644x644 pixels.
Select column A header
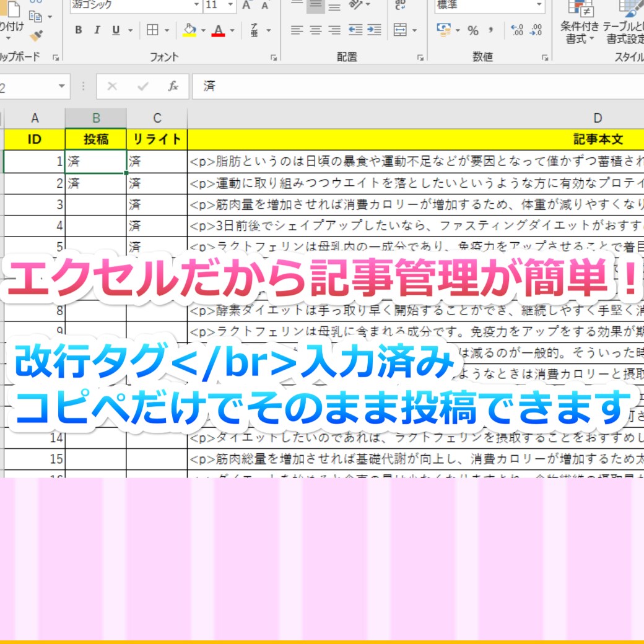pos(35,118)
